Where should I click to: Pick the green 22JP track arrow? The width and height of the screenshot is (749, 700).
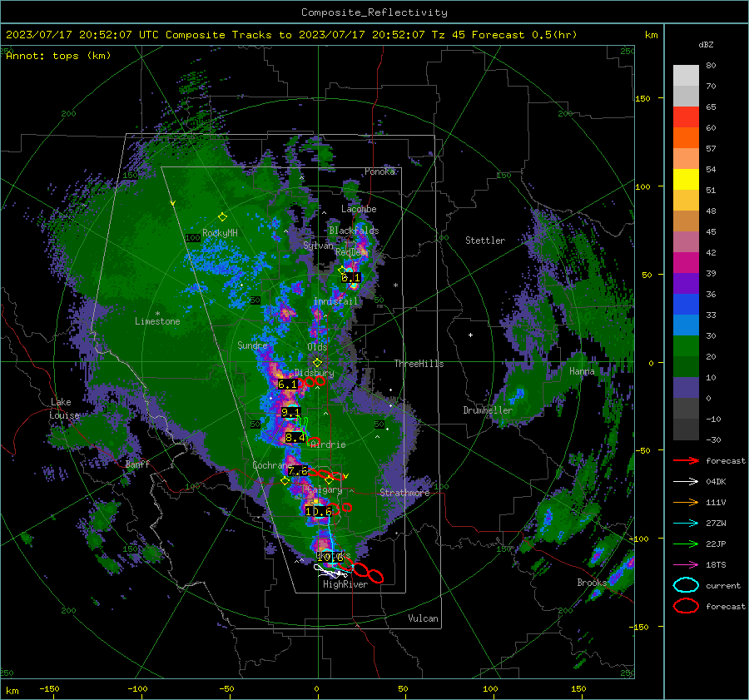point(686,544)
